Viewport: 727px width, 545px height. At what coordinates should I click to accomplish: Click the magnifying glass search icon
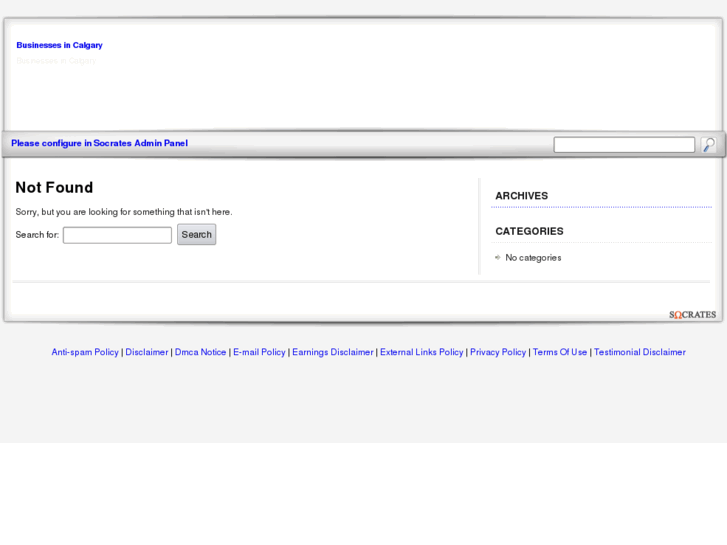pyautogui.click(x=708, y=145)
